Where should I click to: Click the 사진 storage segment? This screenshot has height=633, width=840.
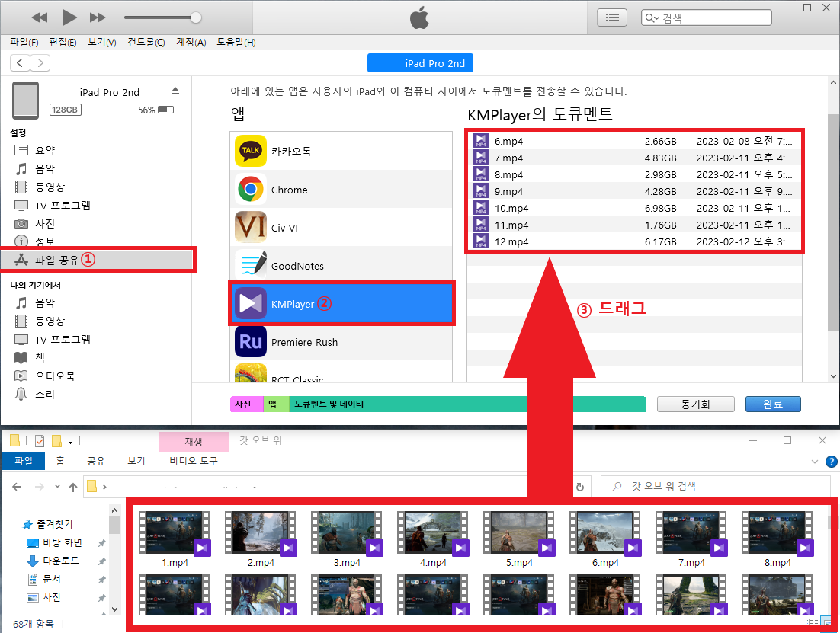coord(246,404)
